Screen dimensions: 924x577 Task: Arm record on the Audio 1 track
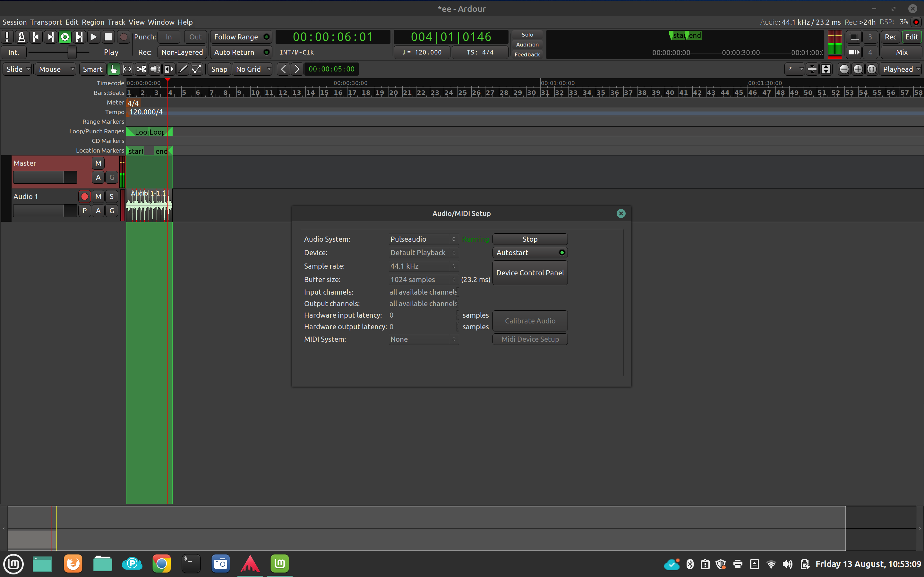pyautogui.click(x=84, y=197)
